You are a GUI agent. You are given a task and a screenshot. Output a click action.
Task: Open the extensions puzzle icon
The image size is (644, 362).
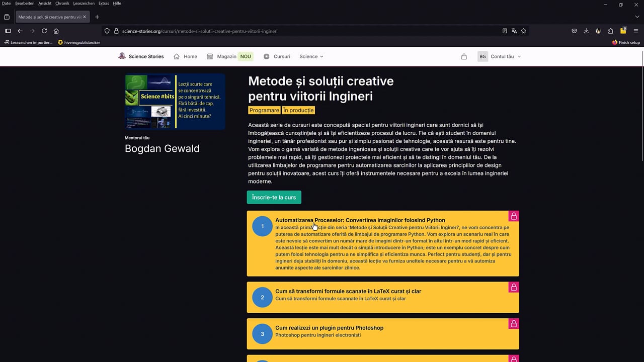(611, 31)
